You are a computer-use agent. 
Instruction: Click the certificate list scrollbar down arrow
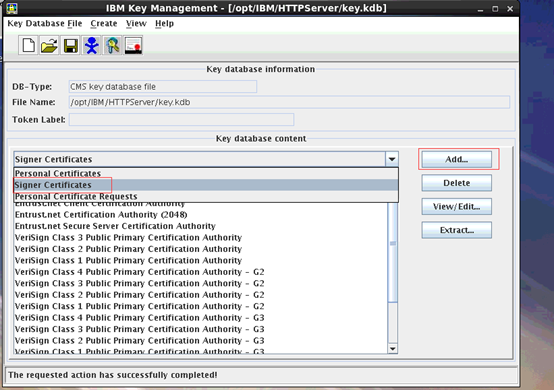click(393, 349)
